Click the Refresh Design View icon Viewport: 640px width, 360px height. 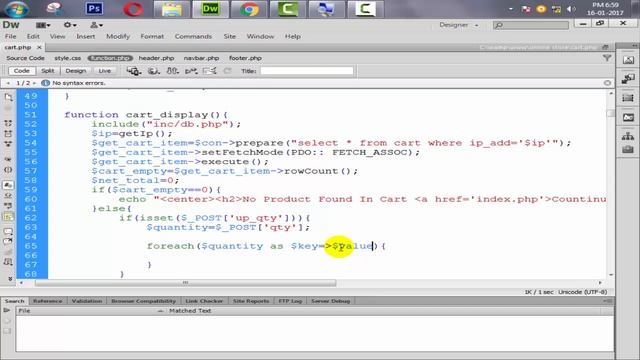coord(227,71)
